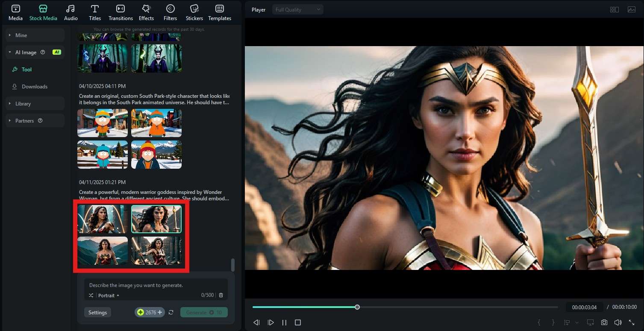Open the Portrait aspect ratio dropdown
The width and height of the screenshot is (644, 331).
[x=109, y=296]
